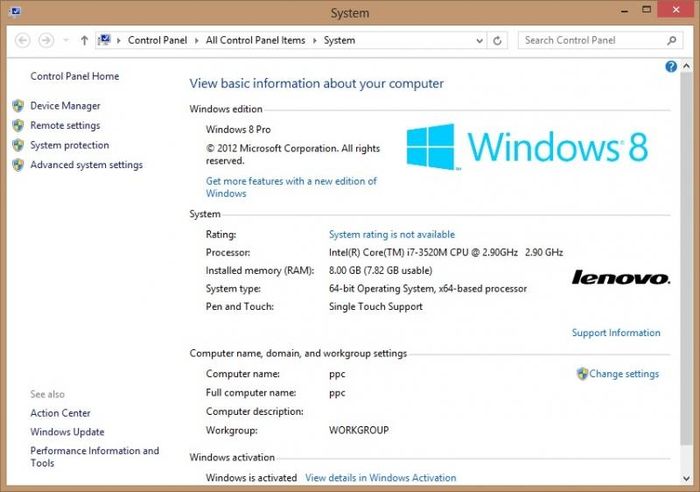The height and width of the screenshot is (492, 700).
Task: Open Lenovo Support Information link
Action: click(x=616, y=333)
